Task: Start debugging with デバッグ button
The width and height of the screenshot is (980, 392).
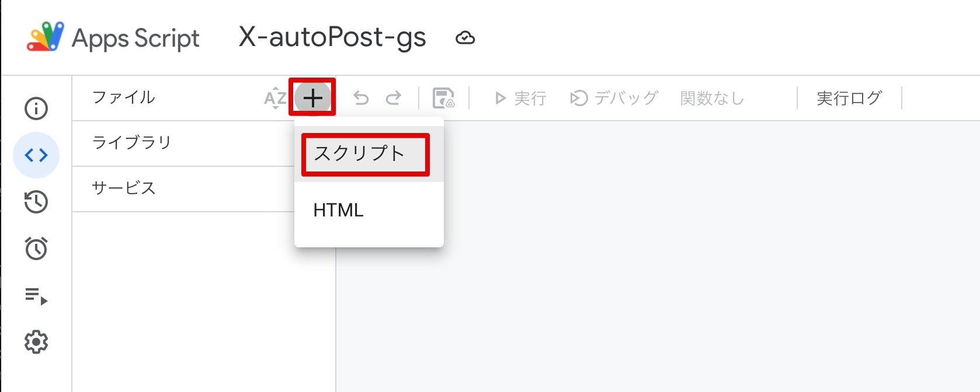Action: (x=614, y=98)
